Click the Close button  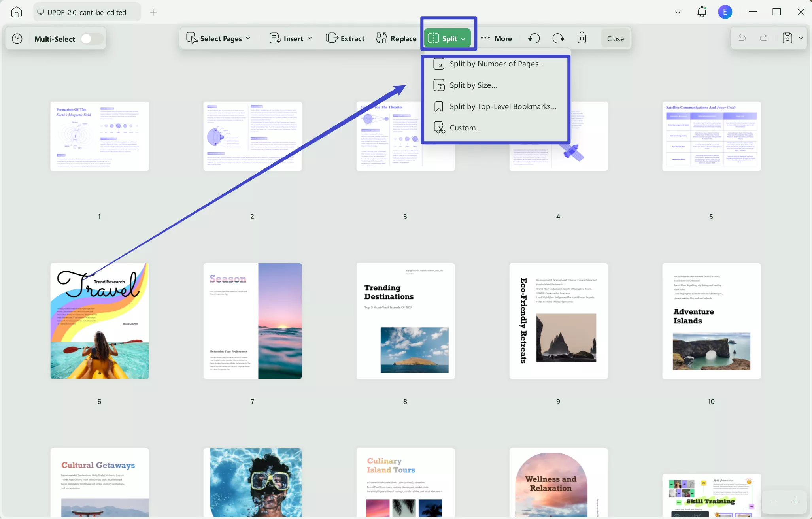615,38
